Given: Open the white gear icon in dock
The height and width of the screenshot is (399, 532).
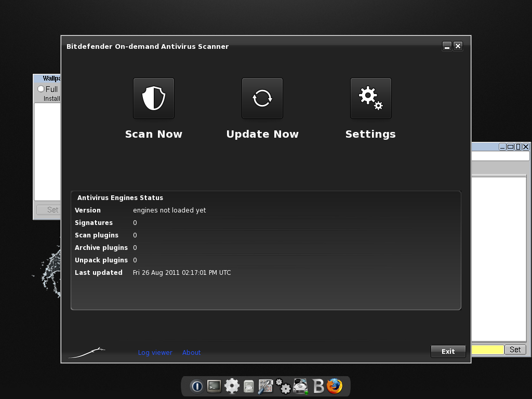Looking at the screenshot, I should [232, 386].
